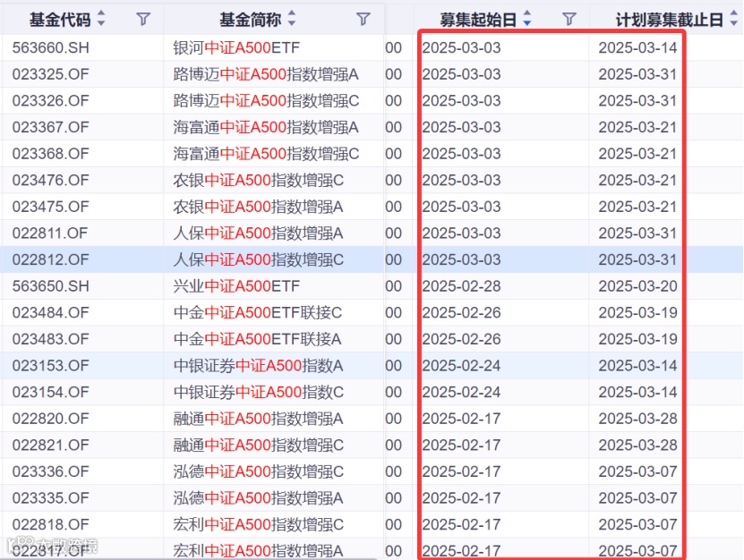Click fund name 中银证券中证A500指数C
The width and height of the screenshot is (744, 560).
pyautogui.click(x=258, y=393)
